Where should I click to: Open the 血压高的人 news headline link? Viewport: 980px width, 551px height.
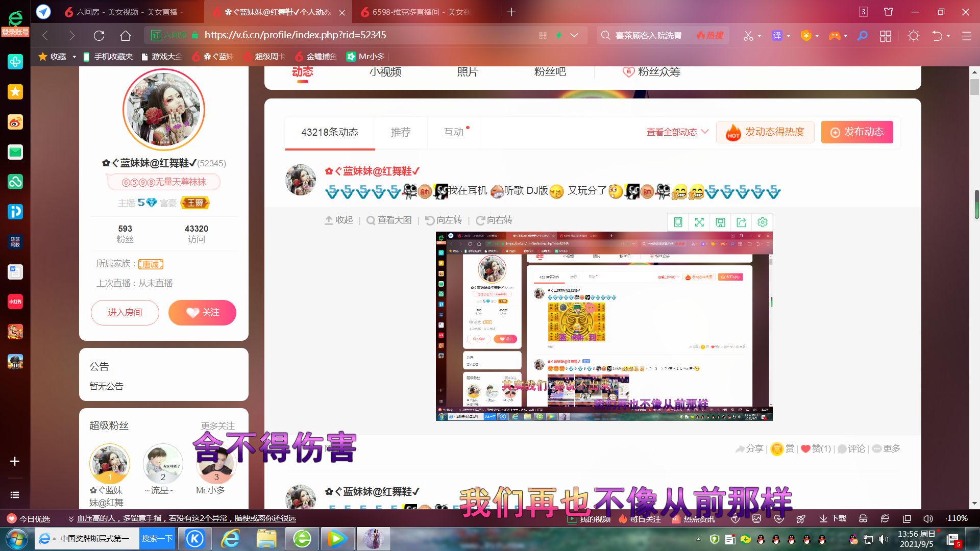[x=186, y=518]
